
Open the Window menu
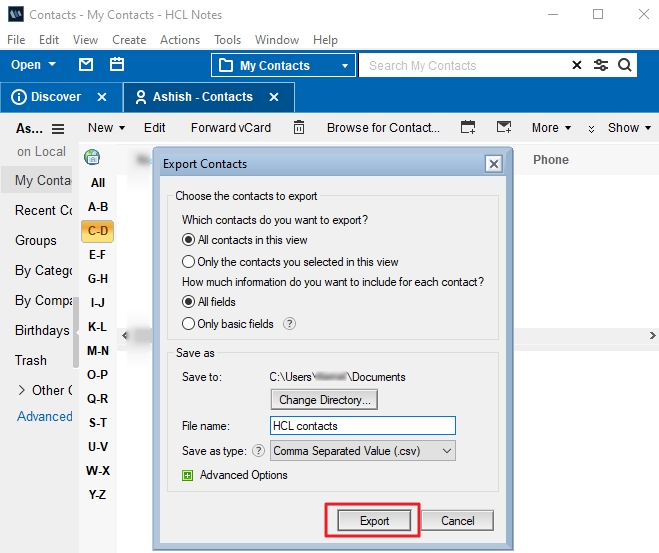click(277, 40)
